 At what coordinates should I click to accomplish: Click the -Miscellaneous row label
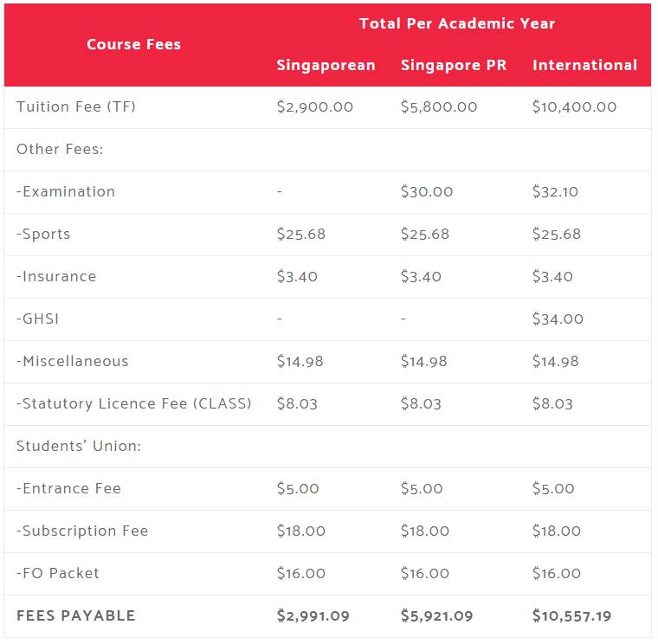72,362
